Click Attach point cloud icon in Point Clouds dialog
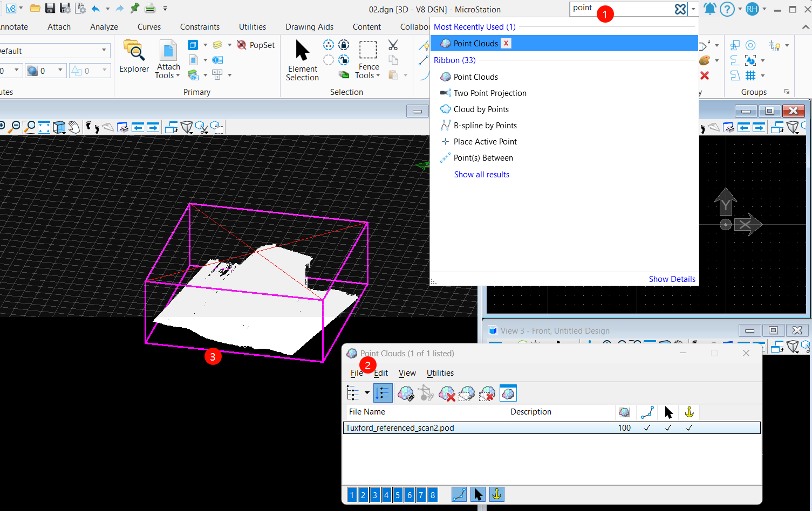This screenshot has height=511, width=812. coord(406,393)
